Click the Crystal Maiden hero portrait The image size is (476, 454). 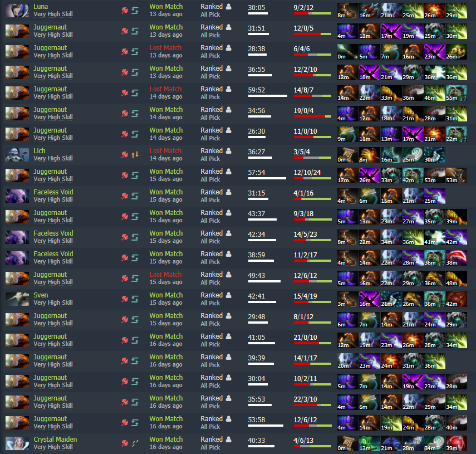click(17, 443)
